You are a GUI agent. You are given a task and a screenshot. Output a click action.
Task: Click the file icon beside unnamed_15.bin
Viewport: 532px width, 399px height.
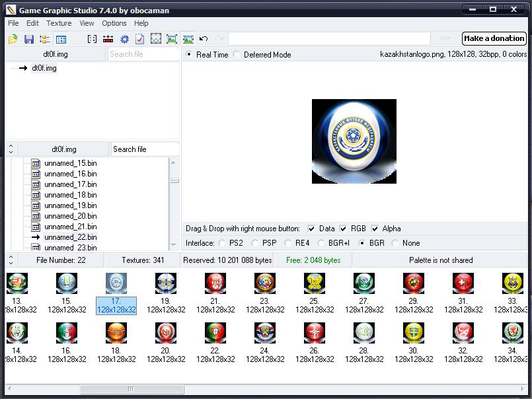(x=36, y=164)
